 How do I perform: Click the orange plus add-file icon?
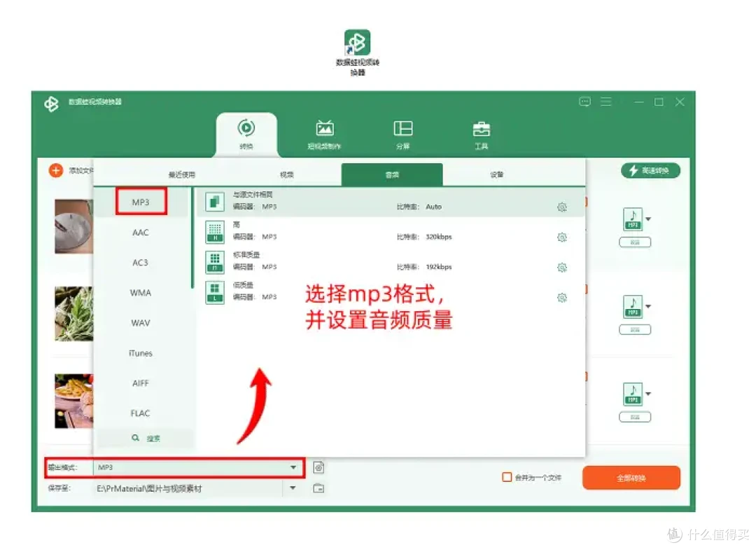coord(56,170)
